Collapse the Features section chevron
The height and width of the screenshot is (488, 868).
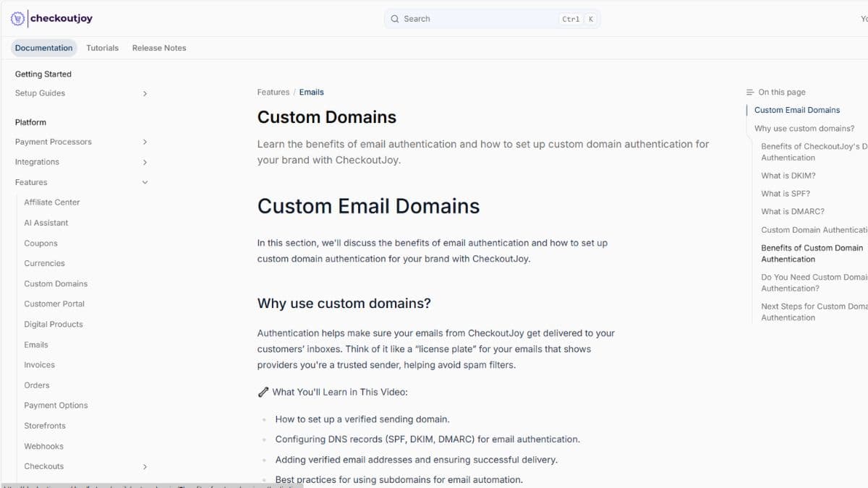(145, 183)
